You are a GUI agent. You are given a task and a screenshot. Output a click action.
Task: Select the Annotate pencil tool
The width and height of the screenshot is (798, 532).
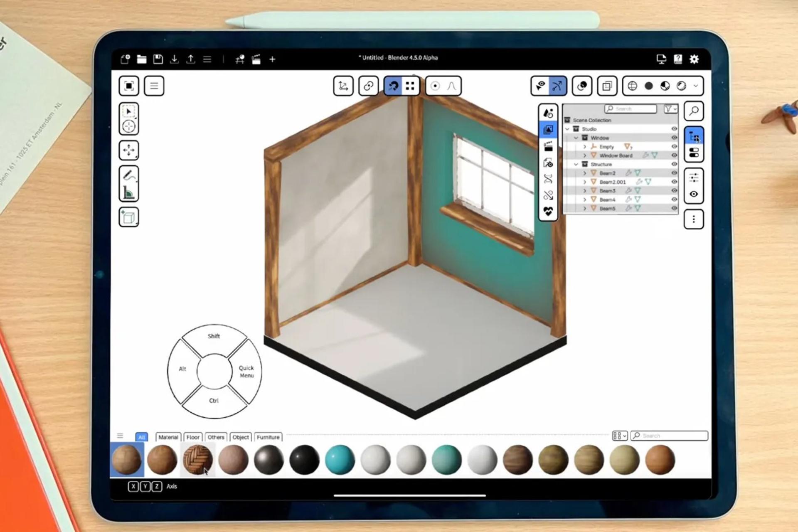(x=129, y=175)
